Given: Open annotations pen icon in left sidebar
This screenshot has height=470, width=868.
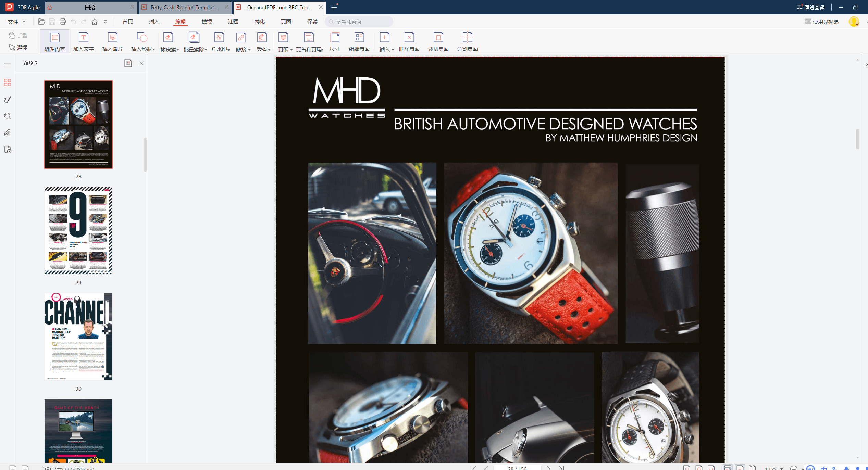Looking at the screenshot, I should tap(8, 99).
